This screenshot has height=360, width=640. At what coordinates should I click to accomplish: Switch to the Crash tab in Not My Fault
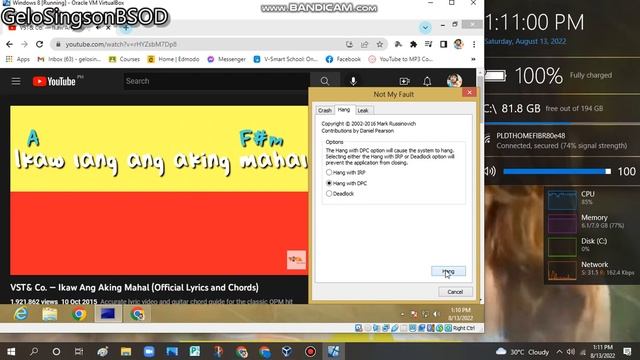[325, 110]
